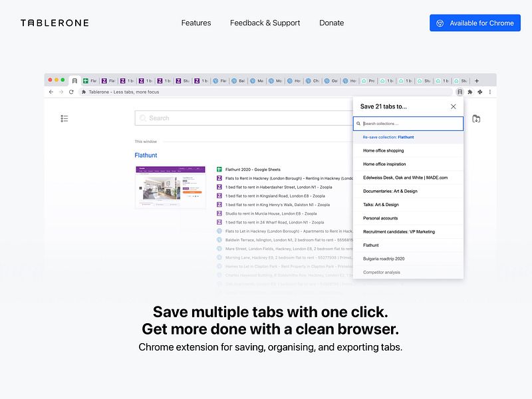Open Morning Lane, Hackney E9 entry
The height and width of the screenshot is (399, 532).
[x=289, y=257]
